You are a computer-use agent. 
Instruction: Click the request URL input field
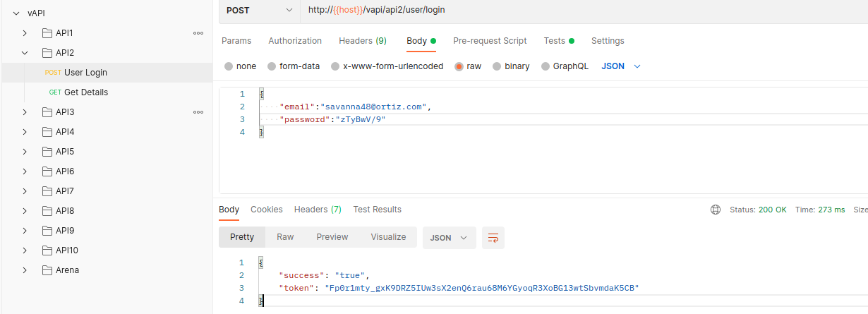point(565,10)
